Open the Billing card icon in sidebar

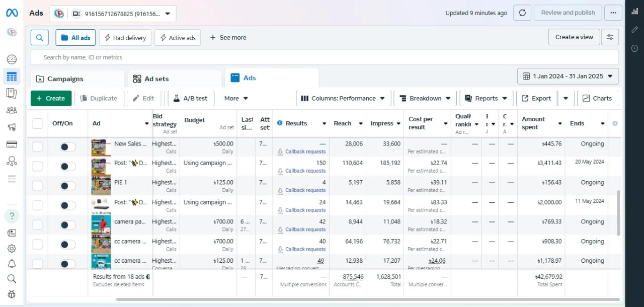coord(12,144)
